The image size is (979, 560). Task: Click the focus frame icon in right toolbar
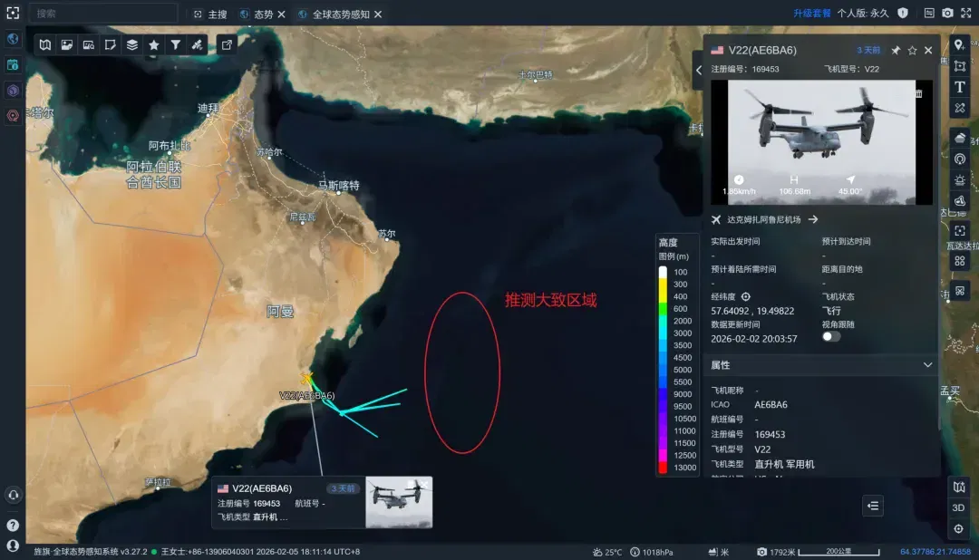tap(960, 231)
